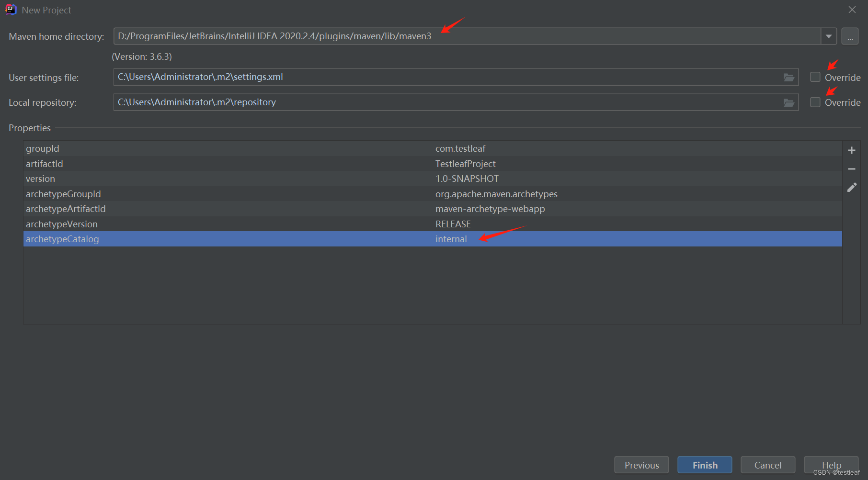The height and width of the screenshot is (480, 868).
Task: Select the version property row
Action: [433, 179]
